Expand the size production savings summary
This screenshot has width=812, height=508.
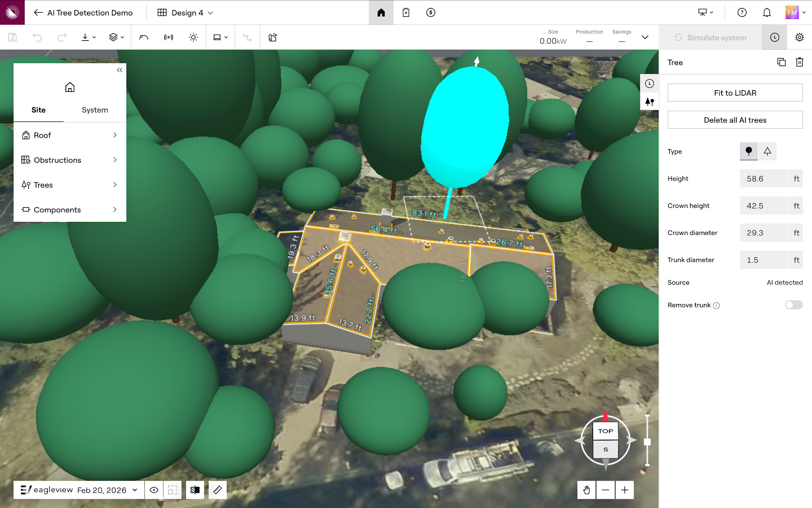coord(645,37)
